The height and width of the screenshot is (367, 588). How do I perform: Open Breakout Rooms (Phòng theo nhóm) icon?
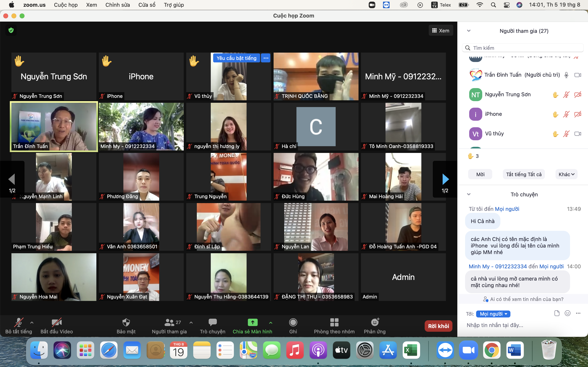(x=334, y=322)
